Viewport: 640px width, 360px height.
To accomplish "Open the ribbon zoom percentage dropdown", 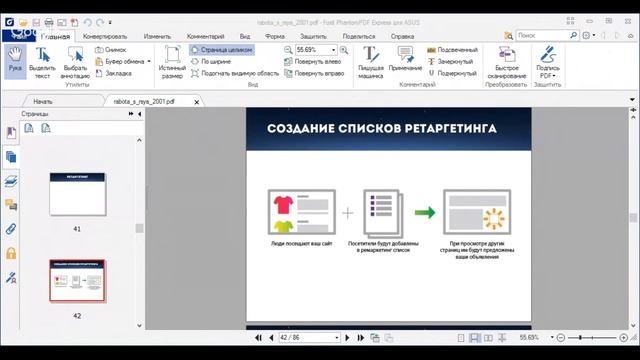I will coord(333,50).
